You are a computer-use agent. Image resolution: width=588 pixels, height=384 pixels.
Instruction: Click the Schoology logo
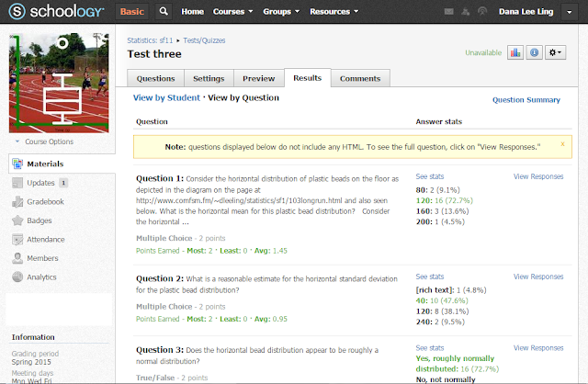(x=56, y=11)
